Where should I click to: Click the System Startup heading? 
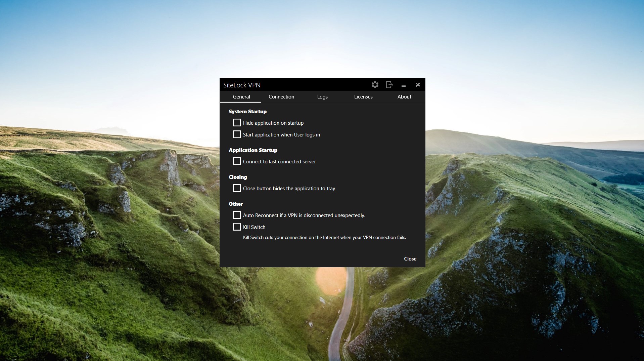coord(247,112)
